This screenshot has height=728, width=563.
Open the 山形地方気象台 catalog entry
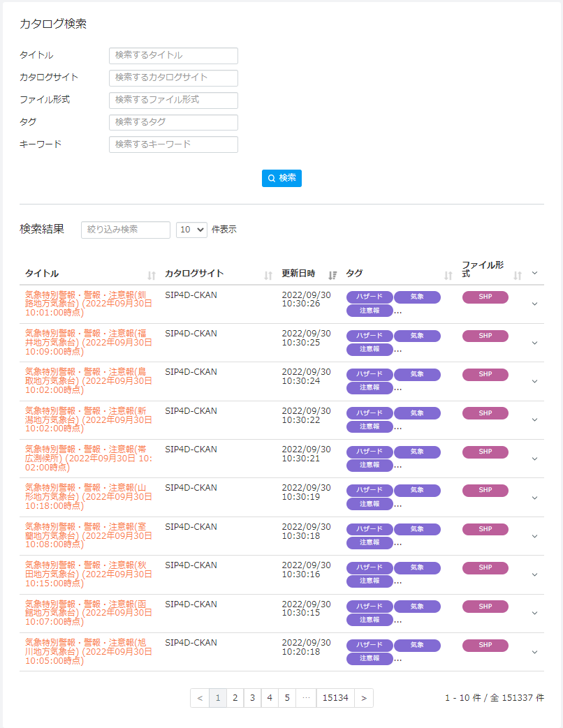pos(88,497)
